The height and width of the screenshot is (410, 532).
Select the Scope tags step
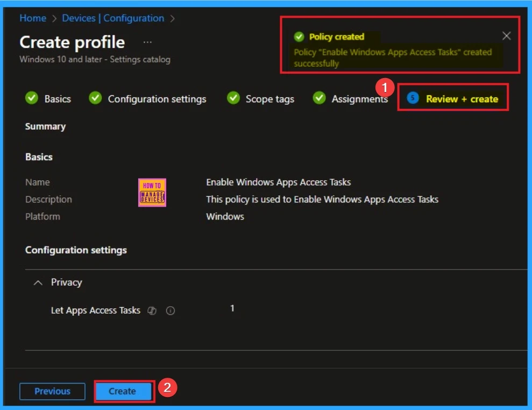pos(269,99)
